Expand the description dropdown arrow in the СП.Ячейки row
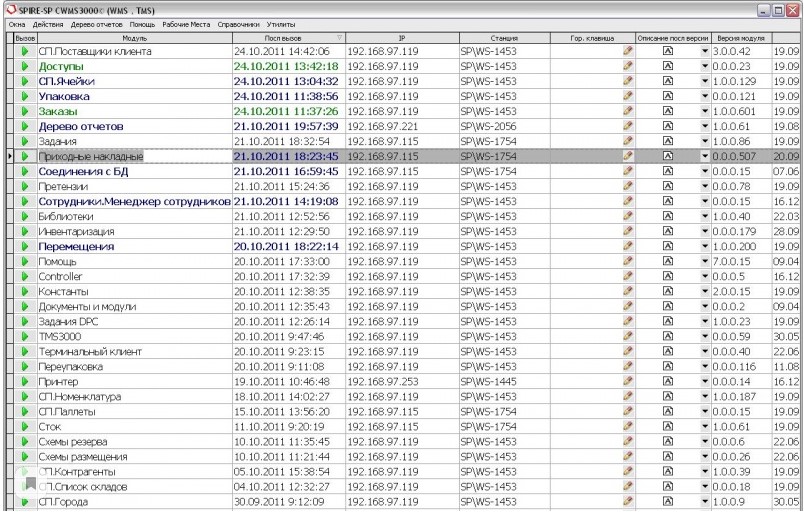The height and width of the screenshot is (512, 804). tap(705, 81)
